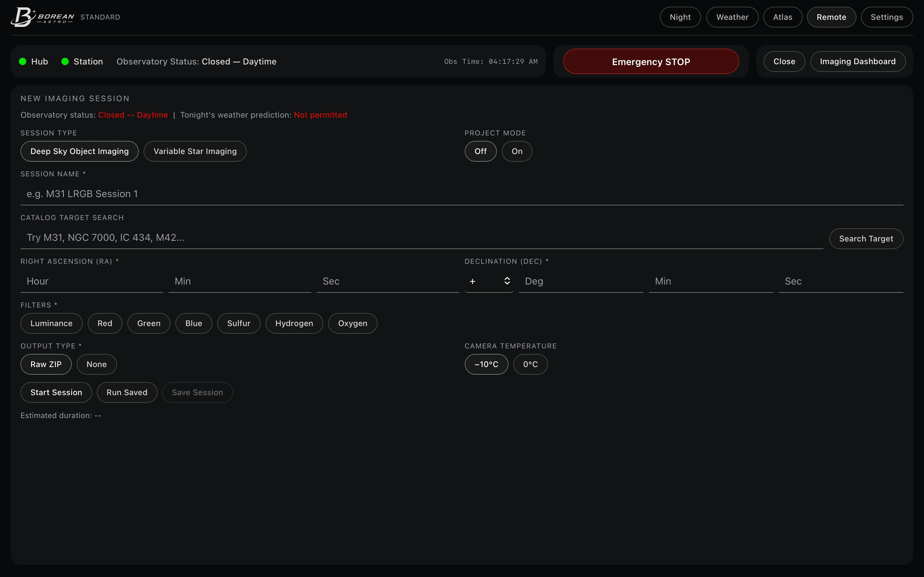Click the declination Min field
924x577 pixels.
tap(711, 281)
